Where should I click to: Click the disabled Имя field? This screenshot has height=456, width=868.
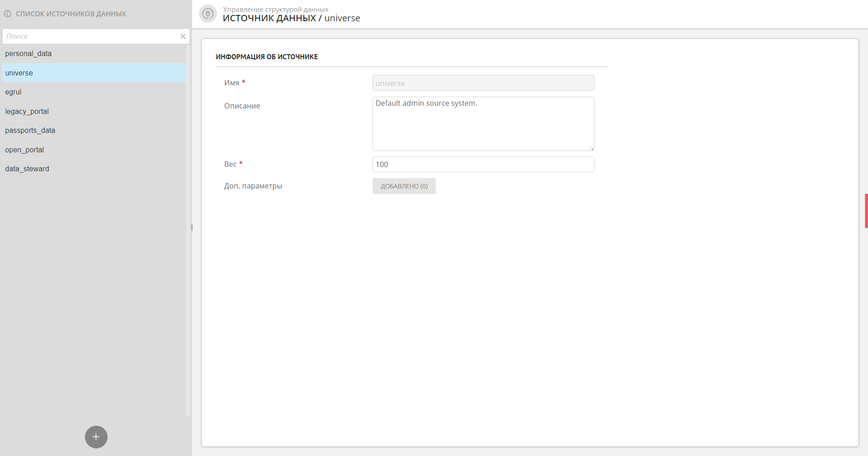(483, 83)
